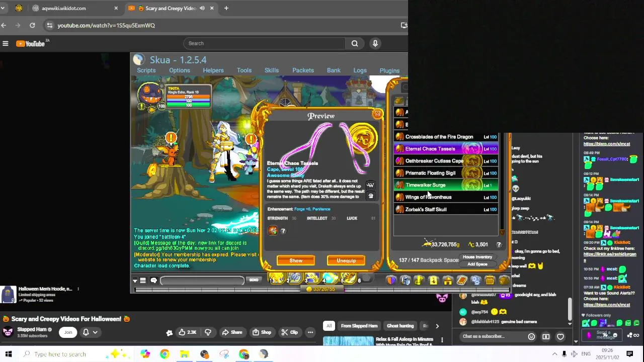644x362 pixels.
Task: Open the browser tab search dropdown
Action: (x=3, y=8)
